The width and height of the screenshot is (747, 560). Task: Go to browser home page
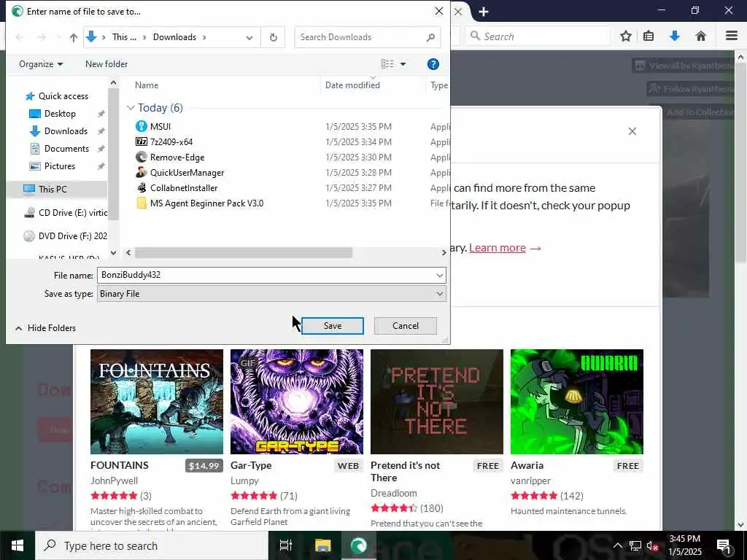click(x=700, y=36)
